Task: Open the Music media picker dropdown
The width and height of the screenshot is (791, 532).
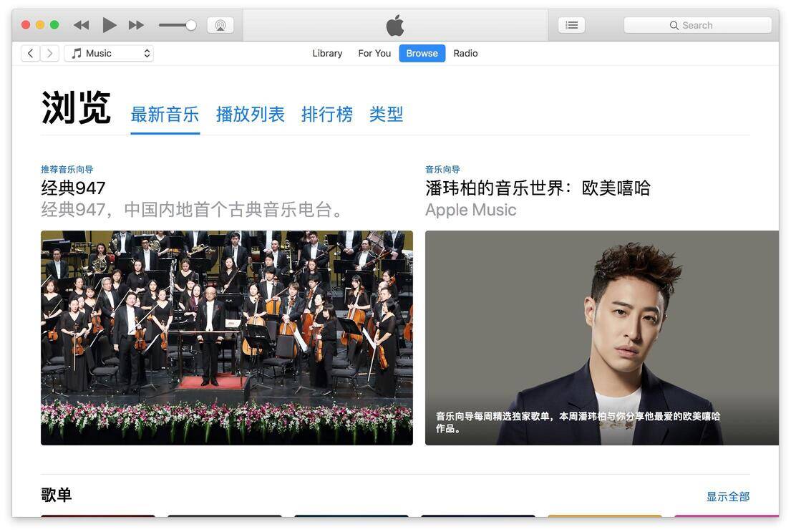Action: (109, 54)
